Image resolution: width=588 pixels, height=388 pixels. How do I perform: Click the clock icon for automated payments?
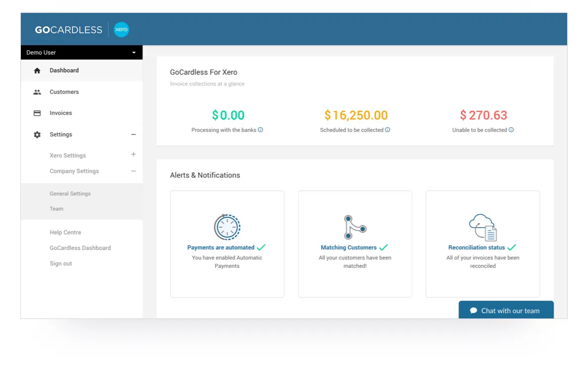click(227, 227)
